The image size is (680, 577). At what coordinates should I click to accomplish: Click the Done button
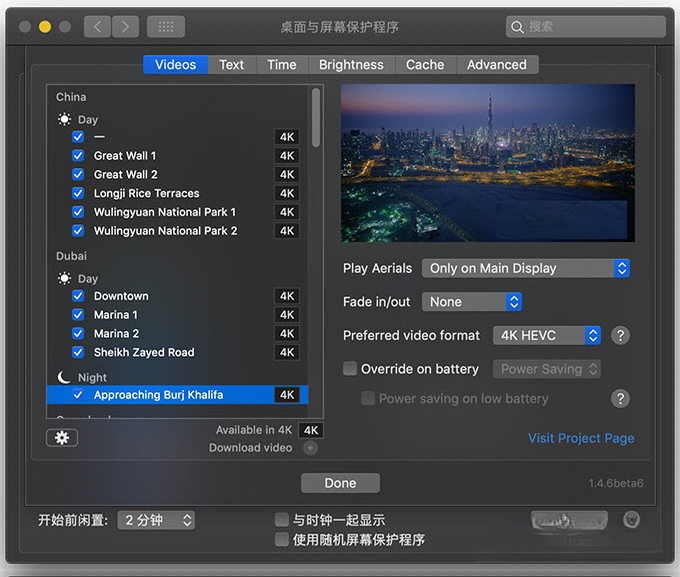340,483
